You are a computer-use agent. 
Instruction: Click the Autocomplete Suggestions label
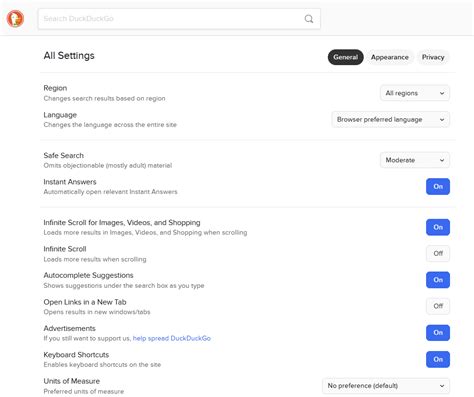click(88, 275)
